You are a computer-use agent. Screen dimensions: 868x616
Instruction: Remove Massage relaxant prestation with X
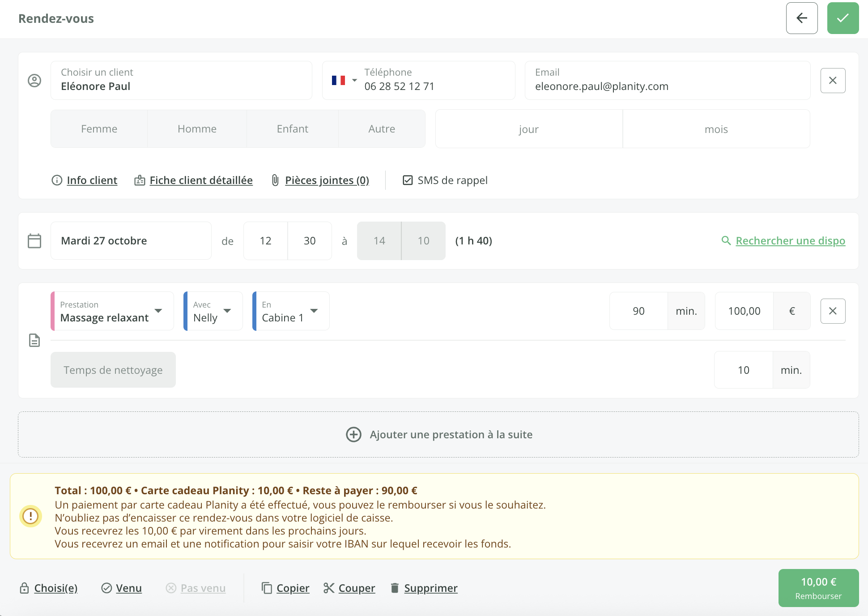(833, 311)
